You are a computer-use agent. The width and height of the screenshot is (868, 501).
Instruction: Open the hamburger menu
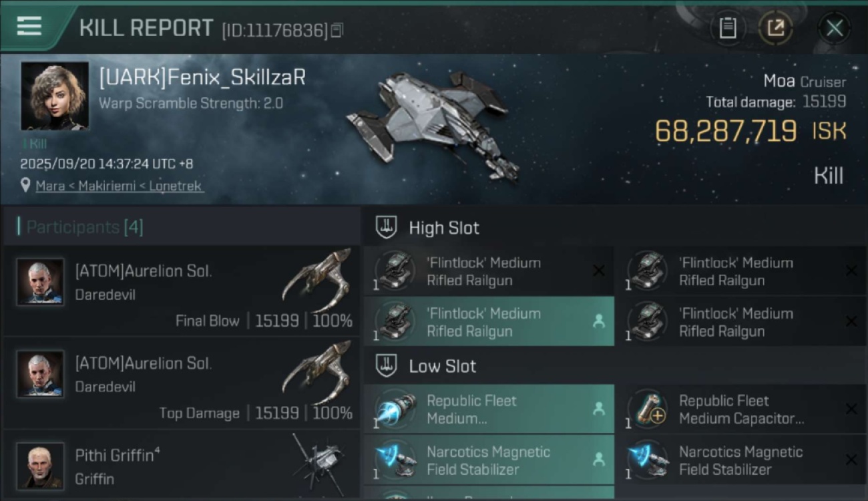pyautogui.click(x=29, y=27)
